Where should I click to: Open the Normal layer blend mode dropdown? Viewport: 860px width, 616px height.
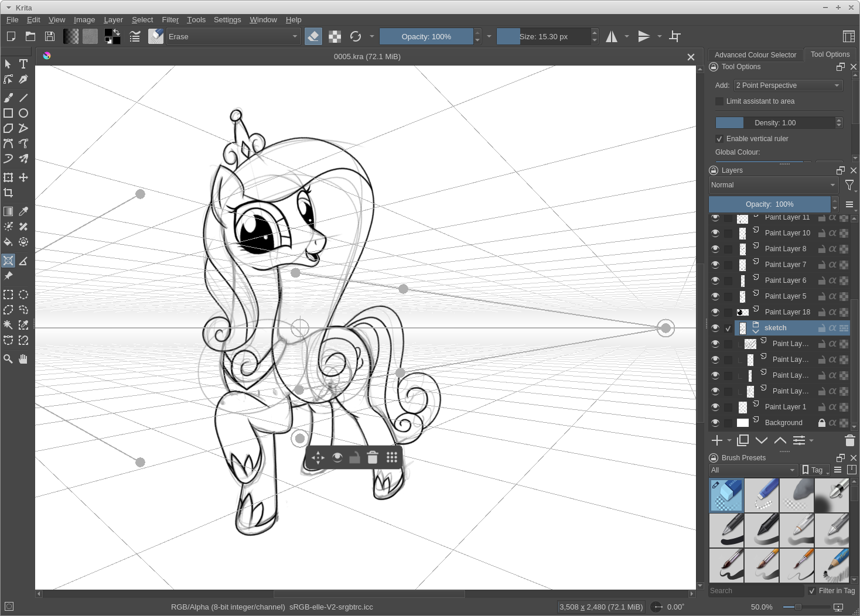click(x=773, y=185)
